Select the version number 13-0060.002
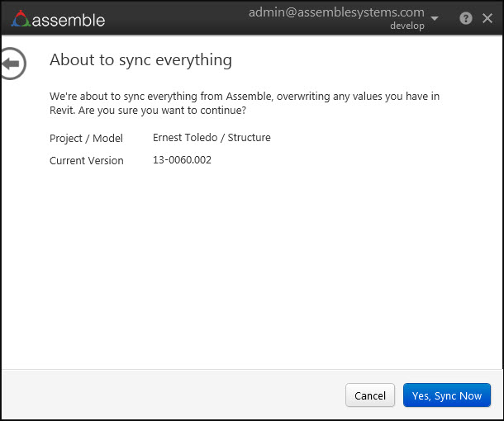The height and width of the screenshot is (421, 504). [182, 160]
